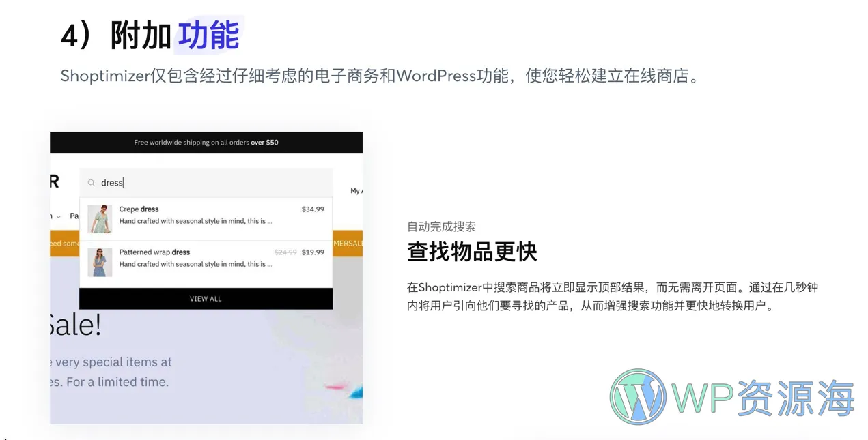
Task: Click the 'My Account' link on the right
Action: click(x=356, y=191)
